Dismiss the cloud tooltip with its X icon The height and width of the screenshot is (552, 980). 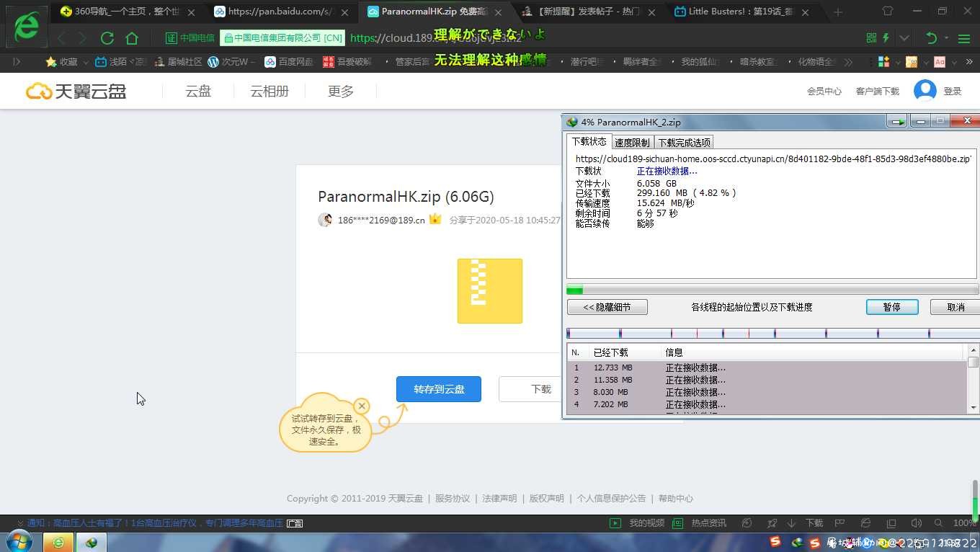click(x=362, y=406)
